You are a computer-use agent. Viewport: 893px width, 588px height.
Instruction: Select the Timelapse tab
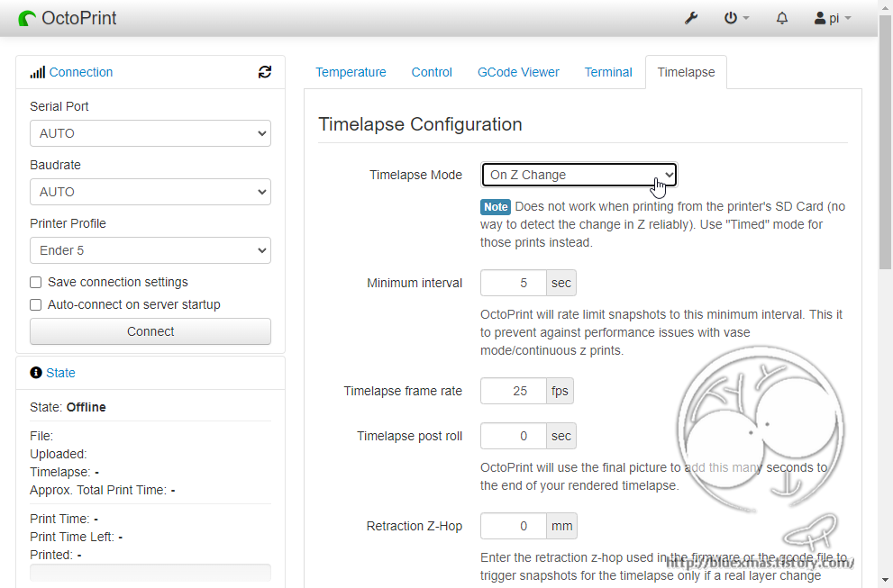click(x=687, y=72)
